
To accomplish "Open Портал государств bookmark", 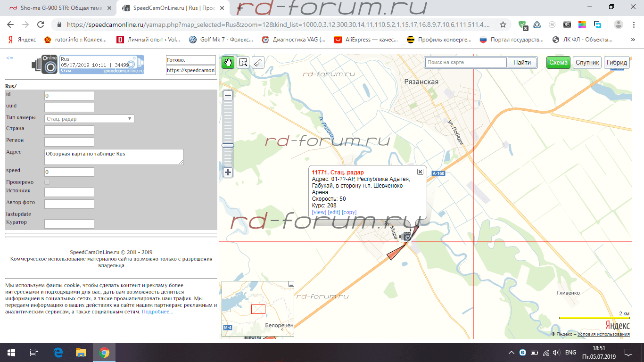I will click(x=512, y=40).
